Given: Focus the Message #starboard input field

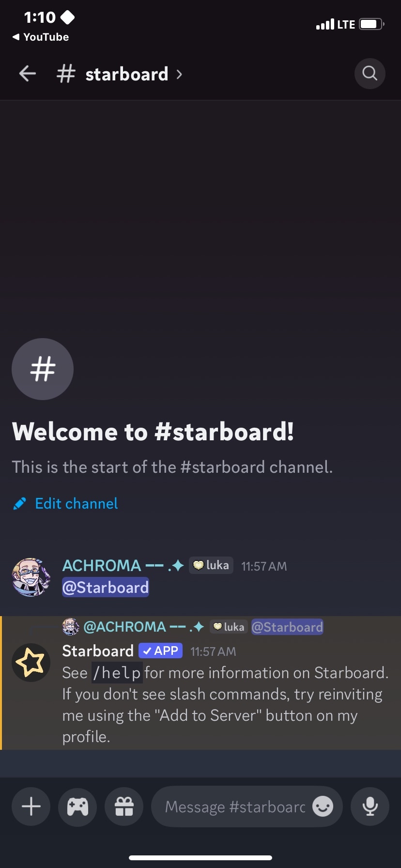Looking at the screenshot, I should pyautogui.click(x=235, y=806).
